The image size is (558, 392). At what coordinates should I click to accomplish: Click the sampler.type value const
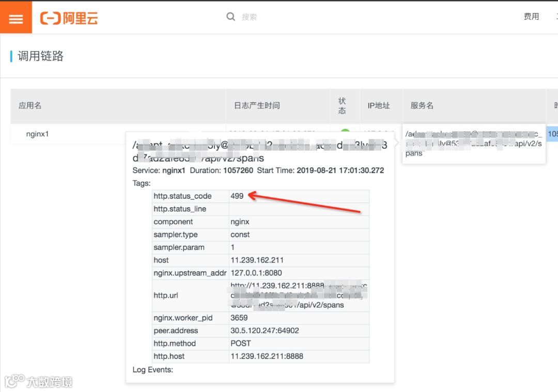(240, 234)
